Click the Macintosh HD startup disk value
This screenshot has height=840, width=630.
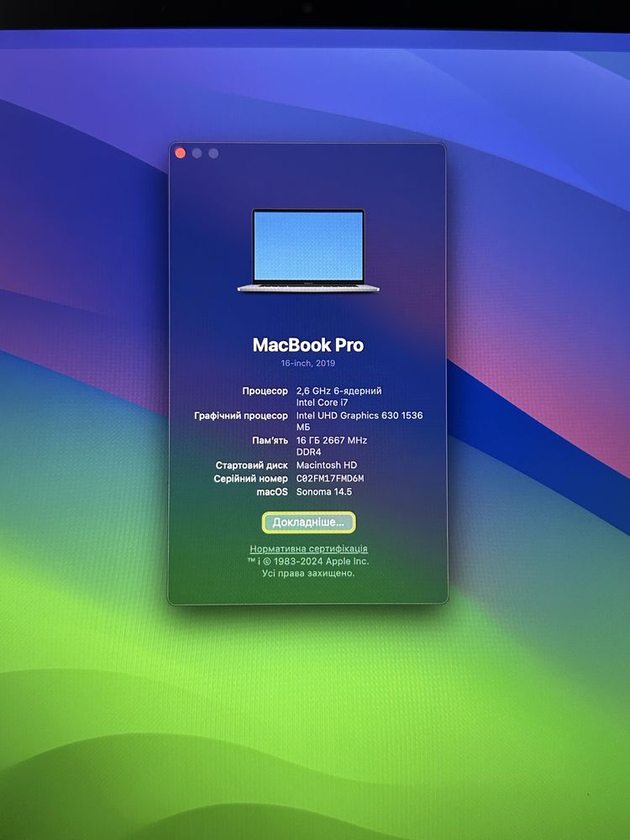(x=326, y=465)
